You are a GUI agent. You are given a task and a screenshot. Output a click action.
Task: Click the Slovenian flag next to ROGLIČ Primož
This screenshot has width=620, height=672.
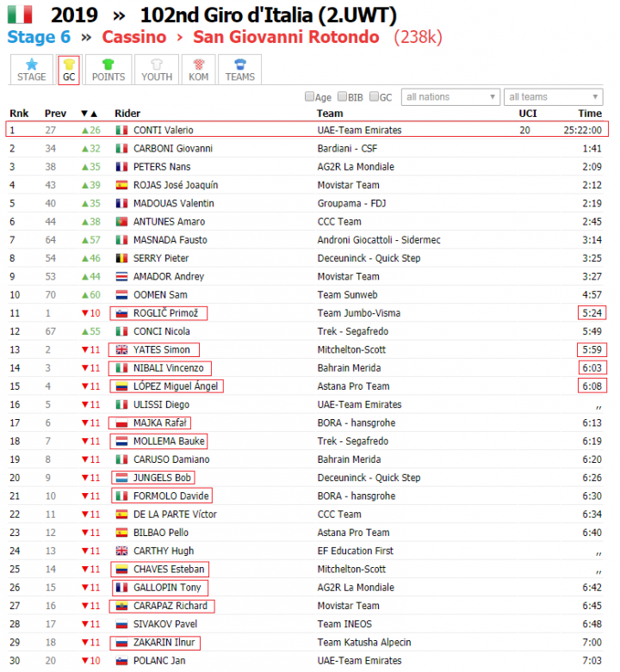coord(121,313)
